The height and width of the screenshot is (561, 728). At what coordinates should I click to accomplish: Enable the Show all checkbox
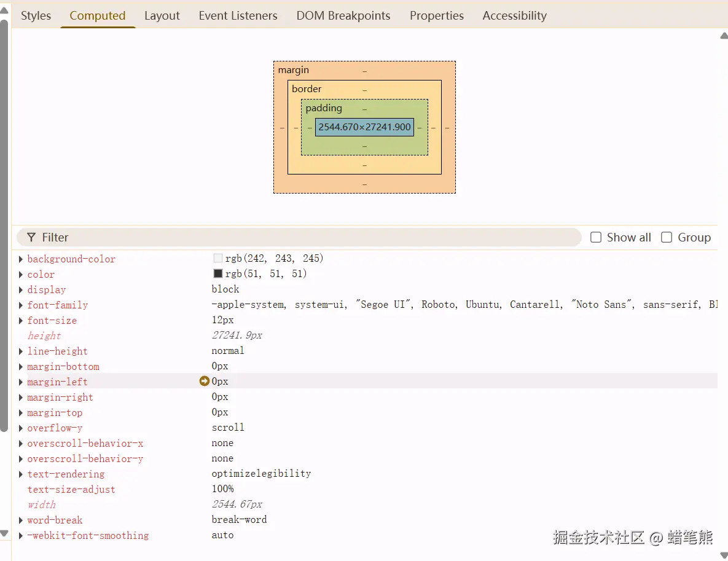point(595,237)
